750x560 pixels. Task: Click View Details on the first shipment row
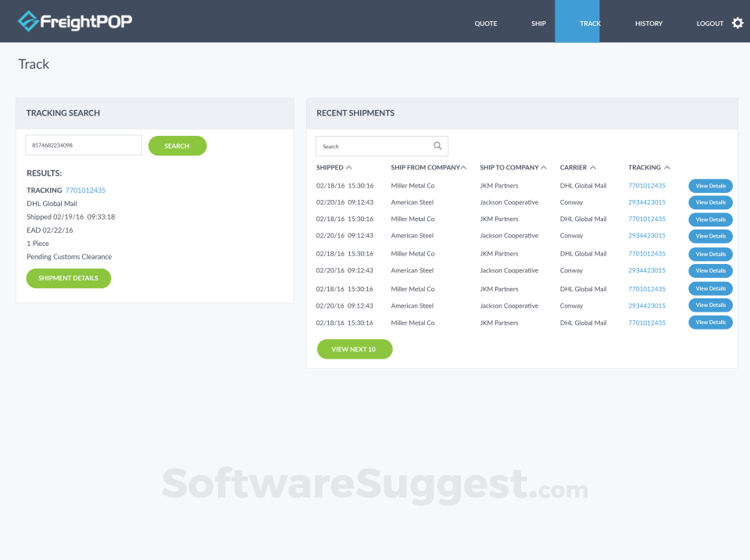(710, 186)
